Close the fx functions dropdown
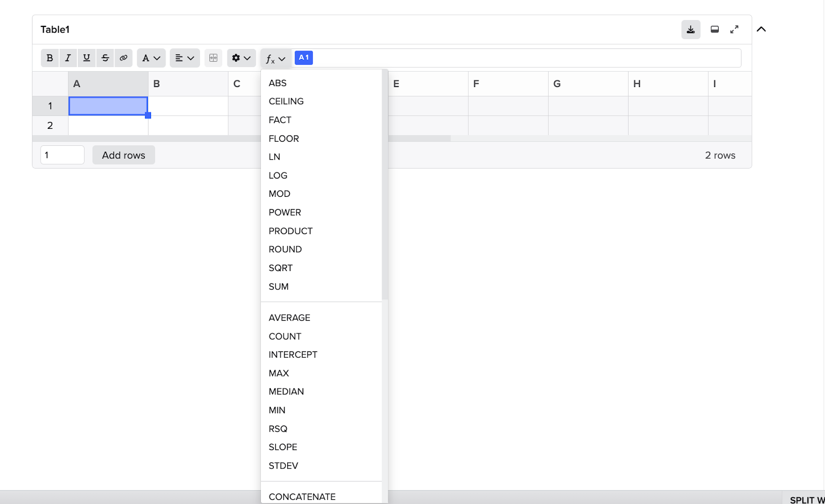Viewport: 825px width, 504px height. pos(276,58)
